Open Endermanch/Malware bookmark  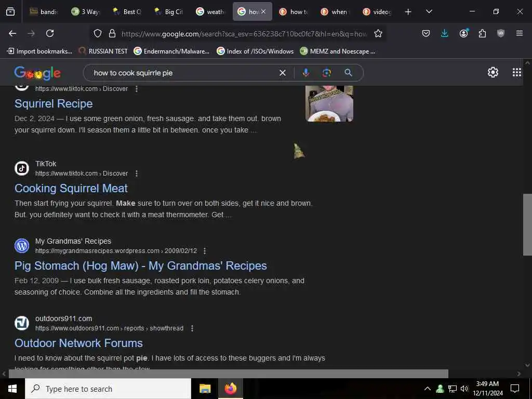[x=171, y=51]
